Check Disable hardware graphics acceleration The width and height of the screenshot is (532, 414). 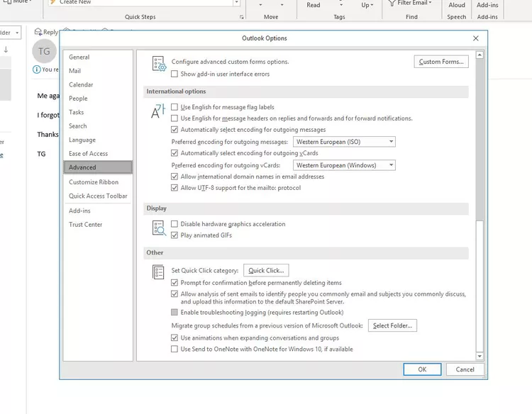174,224
